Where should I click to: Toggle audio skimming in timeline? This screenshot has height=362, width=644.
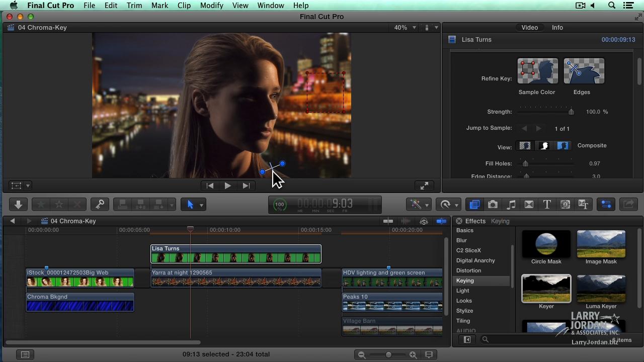coord(406,221)
